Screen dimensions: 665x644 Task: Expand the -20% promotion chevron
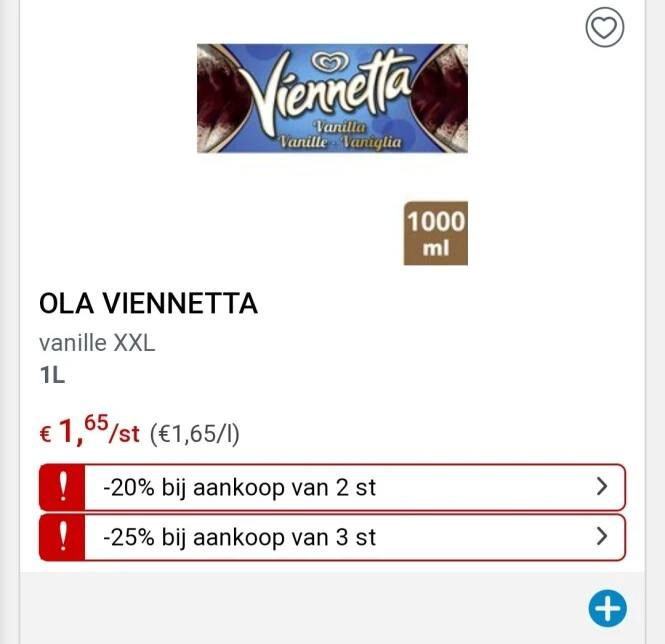click(602, 487)
